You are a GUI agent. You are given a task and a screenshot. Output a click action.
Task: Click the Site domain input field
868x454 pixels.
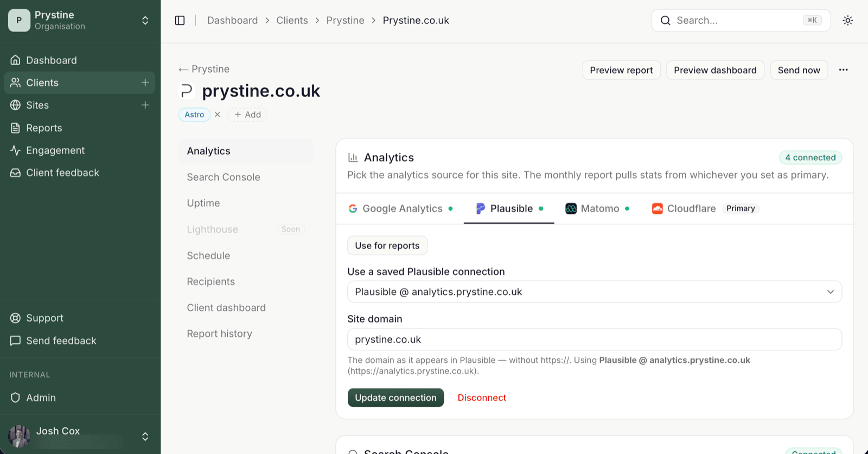tap(595, 339)
